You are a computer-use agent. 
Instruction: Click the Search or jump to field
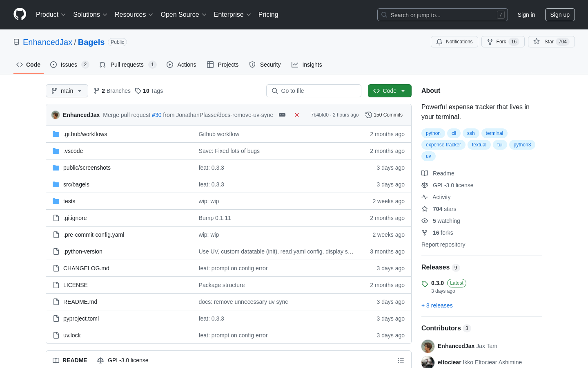click(x=443, y=15)
